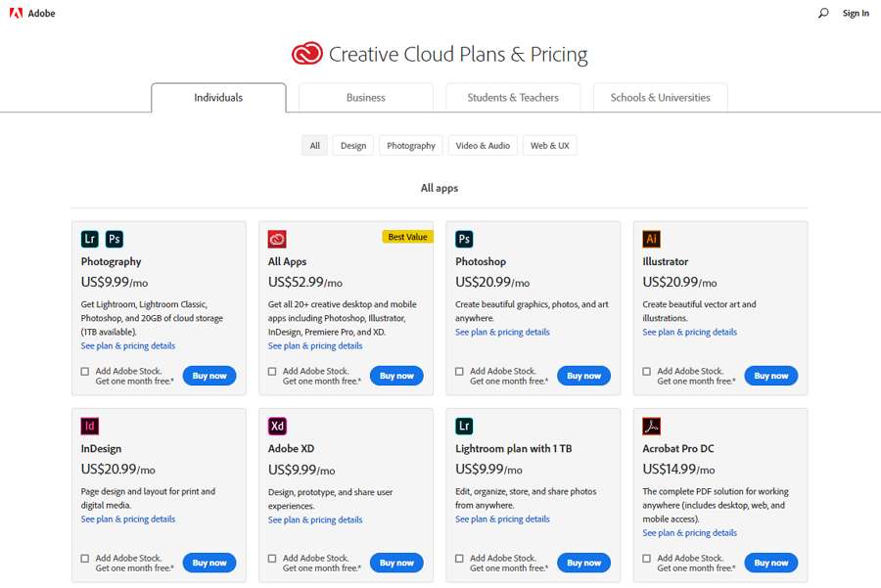
Task: Click the "All apps" section heading
Action: click(440, 188)
